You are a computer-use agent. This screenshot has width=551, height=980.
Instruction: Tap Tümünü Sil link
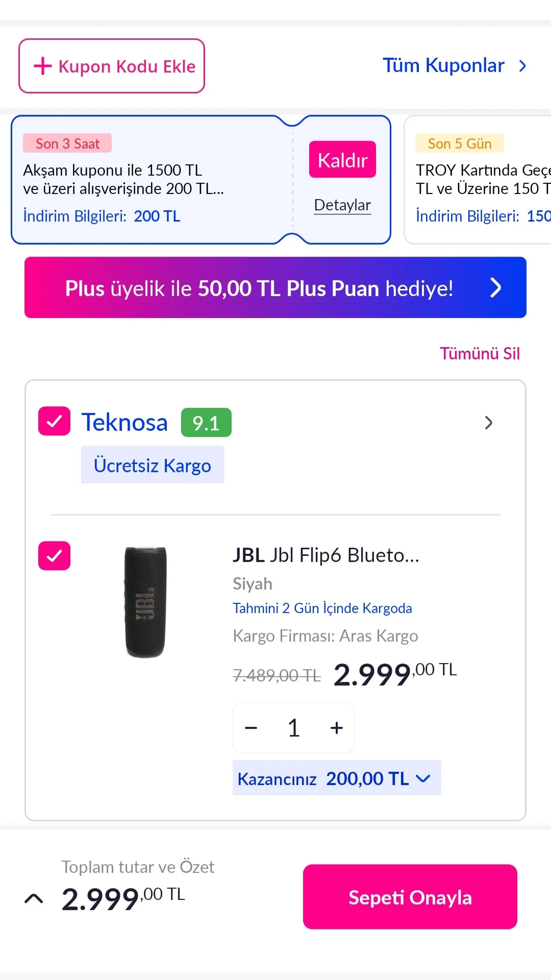[480, 354]
